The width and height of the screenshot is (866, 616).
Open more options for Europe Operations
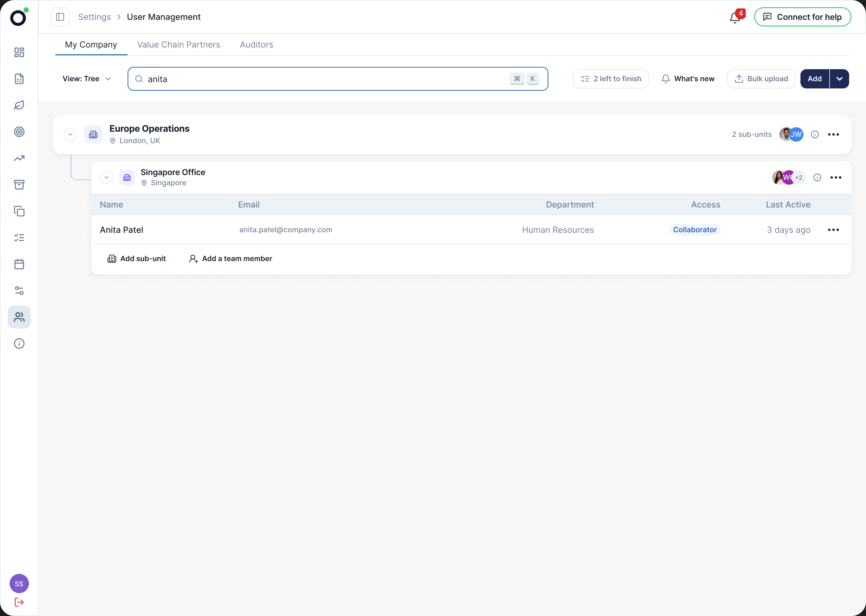(833, 134)
